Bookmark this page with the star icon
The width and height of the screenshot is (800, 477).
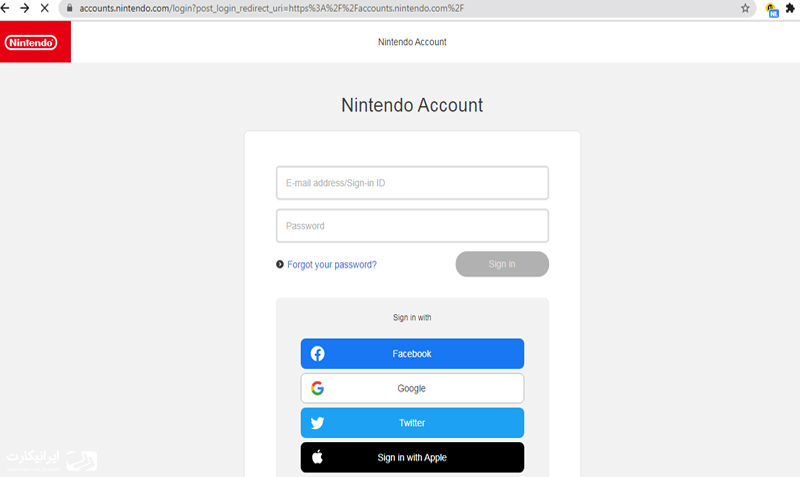click(x=745, y=8)
